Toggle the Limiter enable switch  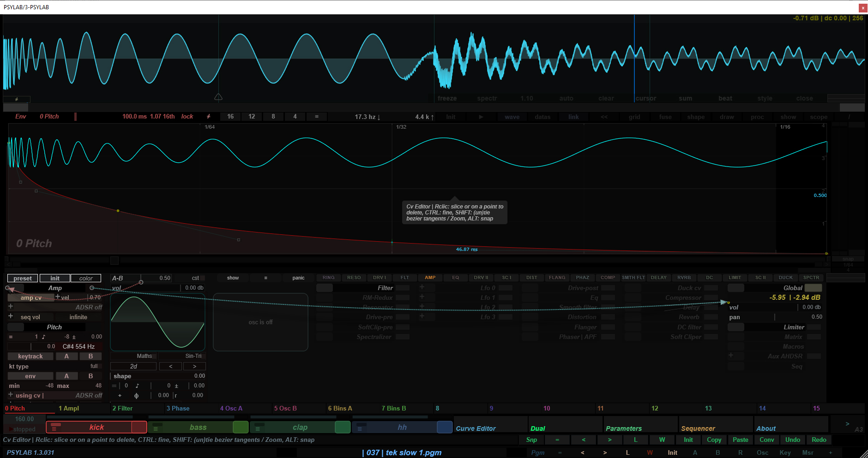pos(735,327)
